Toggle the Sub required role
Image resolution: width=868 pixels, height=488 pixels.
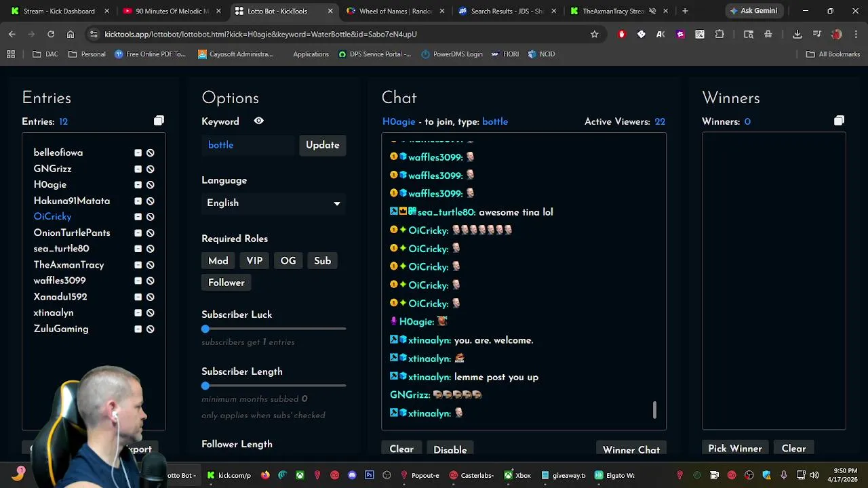(x=322, y=261)
